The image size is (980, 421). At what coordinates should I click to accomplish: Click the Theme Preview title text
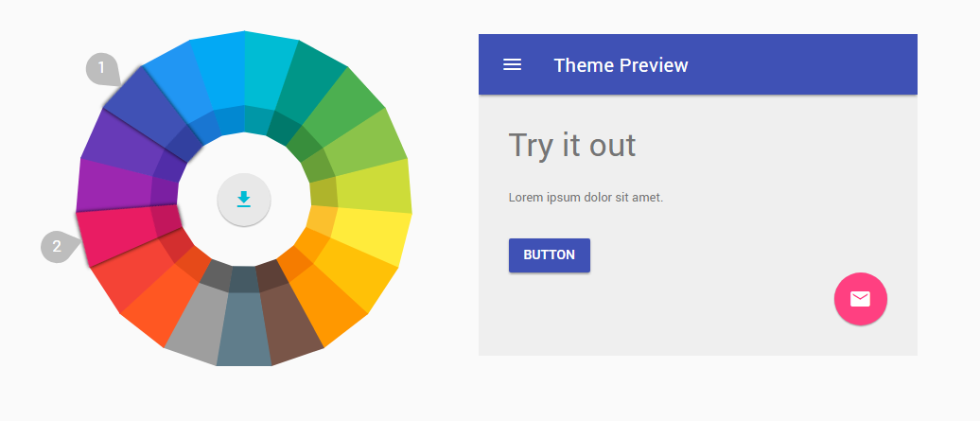click(x=621, y=65)
